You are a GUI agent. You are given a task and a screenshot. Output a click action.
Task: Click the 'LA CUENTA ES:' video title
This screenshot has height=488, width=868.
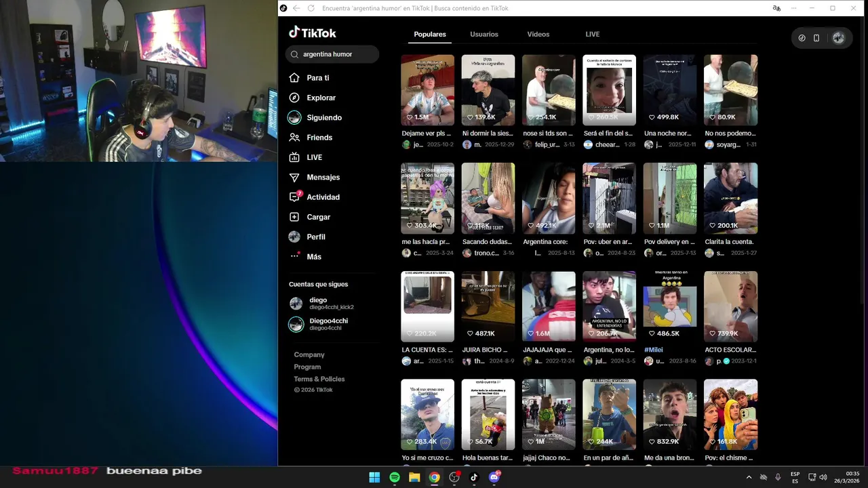click(x=427, y=350)
